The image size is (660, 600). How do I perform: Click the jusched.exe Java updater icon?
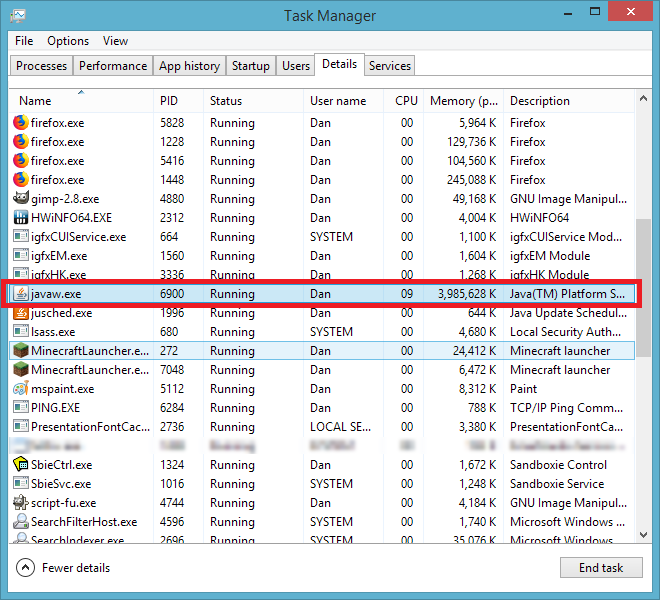[21, 313]
